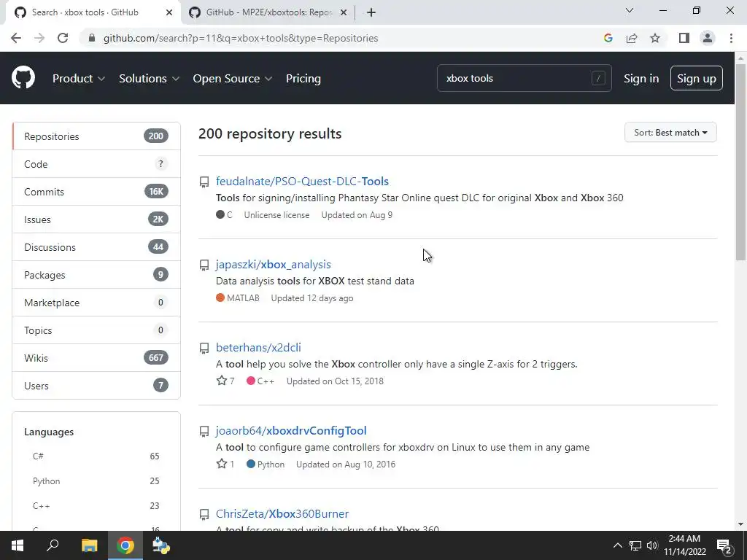
Task: Select the Users filter
Action: pos(96,385)
